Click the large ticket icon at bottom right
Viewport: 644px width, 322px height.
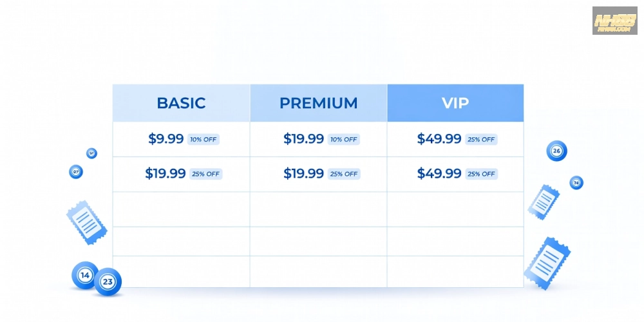[x=548, y=263]
